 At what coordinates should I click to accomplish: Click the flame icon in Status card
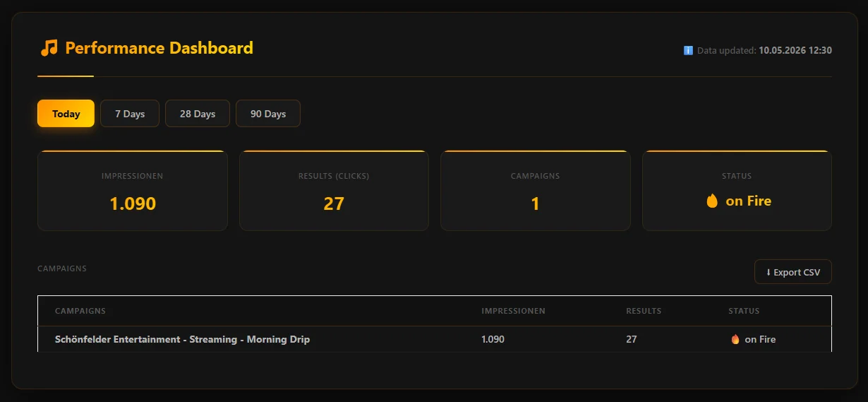712,201
